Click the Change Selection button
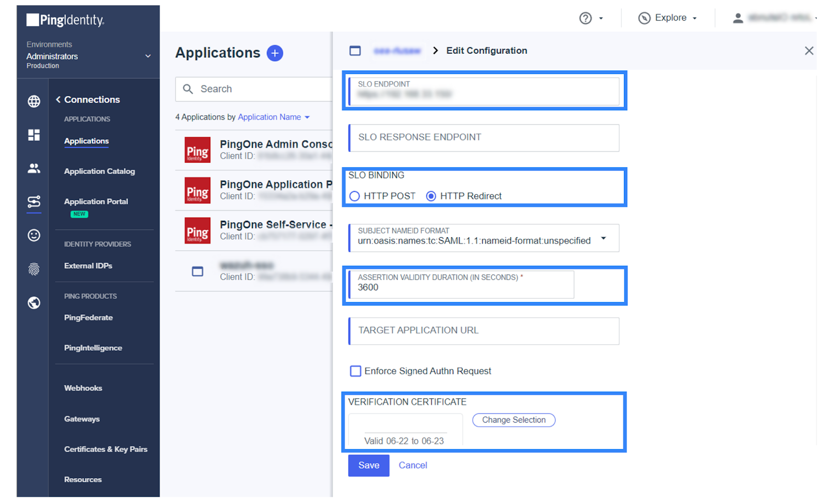The width and height of the screenshot is (829, 504). (513, 420)
